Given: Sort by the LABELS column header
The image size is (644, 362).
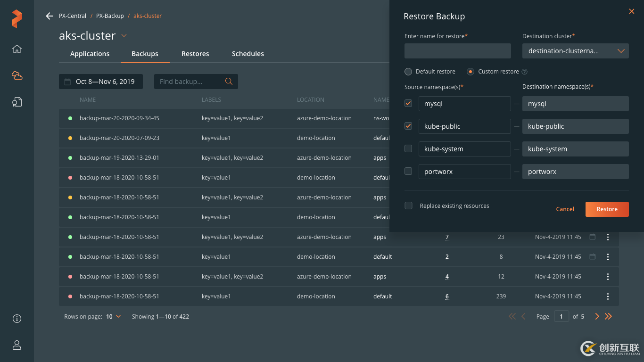Looking at the screenshot, I should [211, 100].
